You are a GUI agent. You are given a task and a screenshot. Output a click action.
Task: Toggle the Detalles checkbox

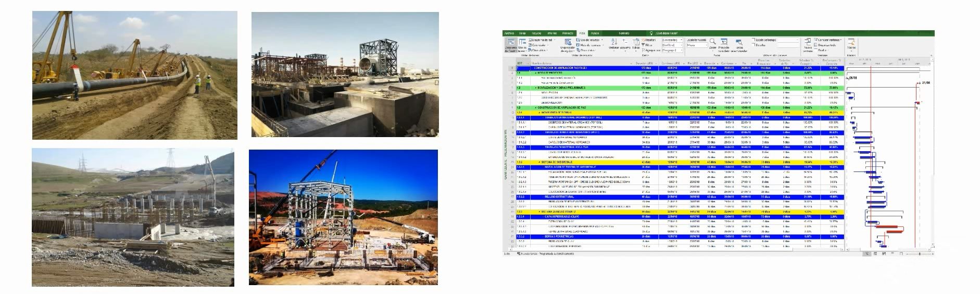pos(753,45)
